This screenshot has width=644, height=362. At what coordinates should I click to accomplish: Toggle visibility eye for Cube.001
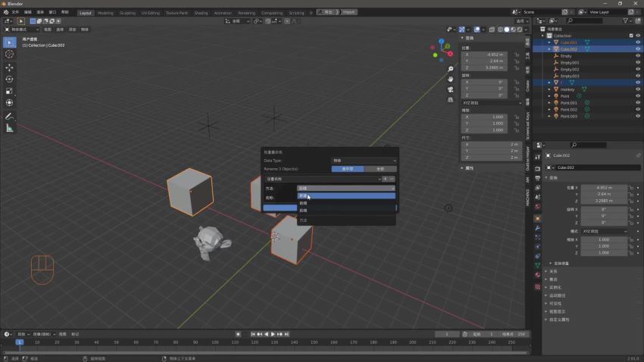point(638,42)
